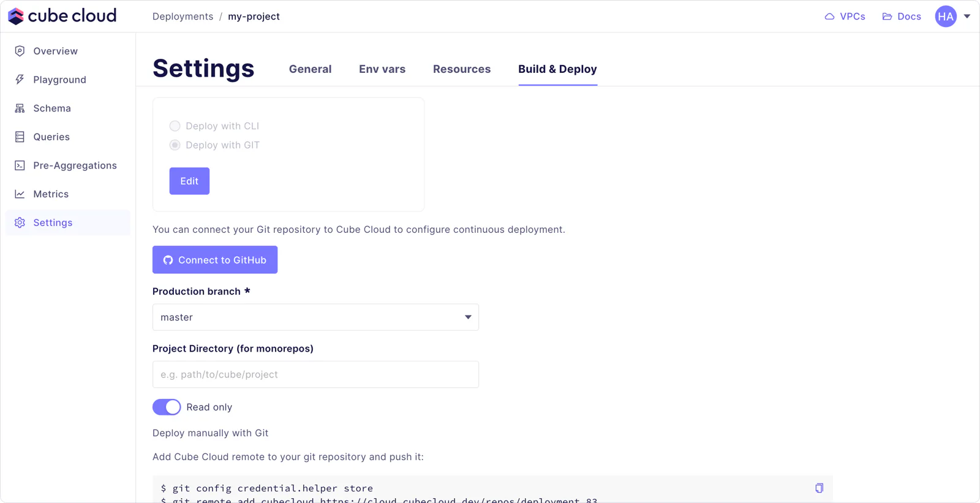The height and width of the screenshot is (503, 980).
Task: Click the Playground lightning bolt icon
Action: coord(20,80)
